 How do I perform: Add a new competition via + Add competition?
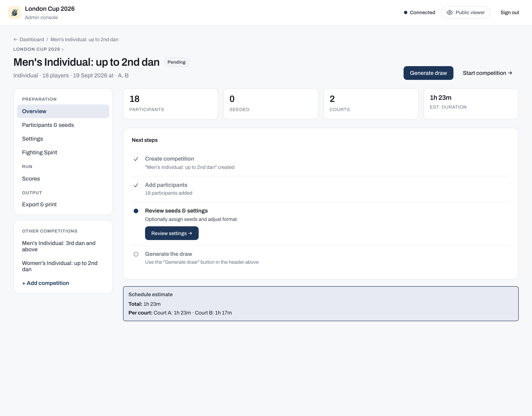point(46,283)
